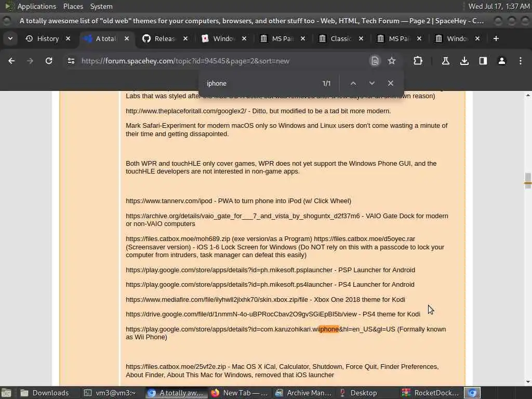Open the Places menu
The width and height of the screenshot is (532, 399).
click(73, 6)
